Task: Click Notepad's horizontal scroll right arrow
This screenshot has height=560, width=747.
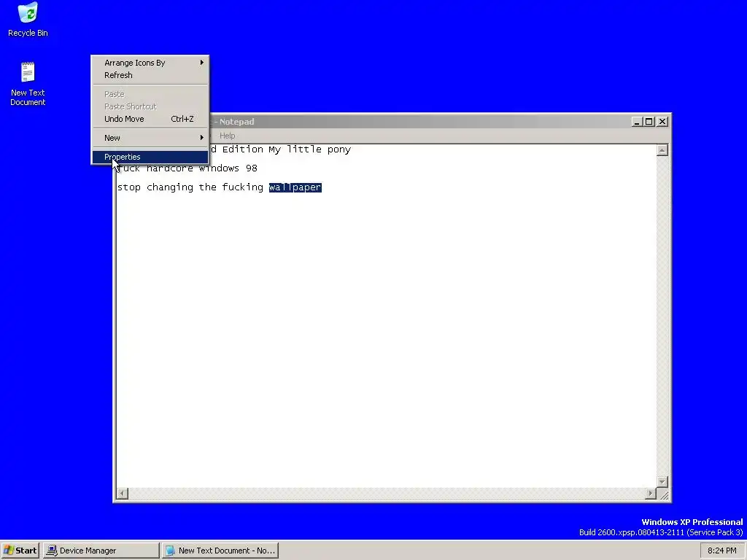Action: click(650, 494)
